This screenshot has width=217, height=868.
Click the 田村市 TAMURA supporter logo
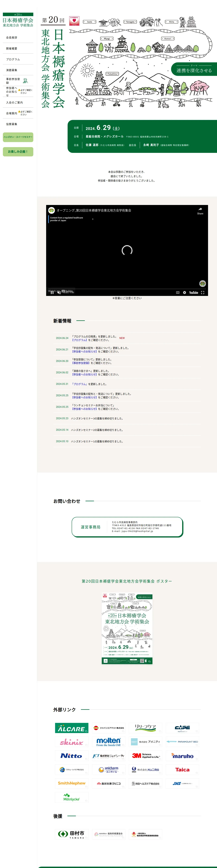point(71,834)
